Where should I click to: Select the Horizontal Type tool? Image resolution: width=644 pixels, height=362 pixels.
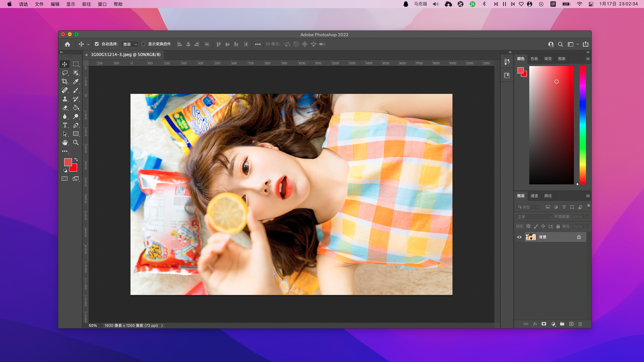(65, 125)
